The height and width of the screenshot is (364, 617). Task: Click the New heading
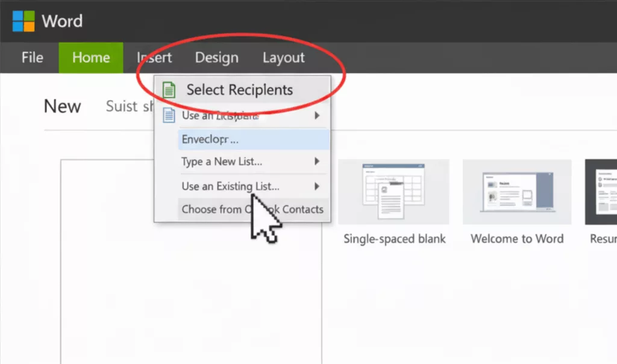click(62, 106)
